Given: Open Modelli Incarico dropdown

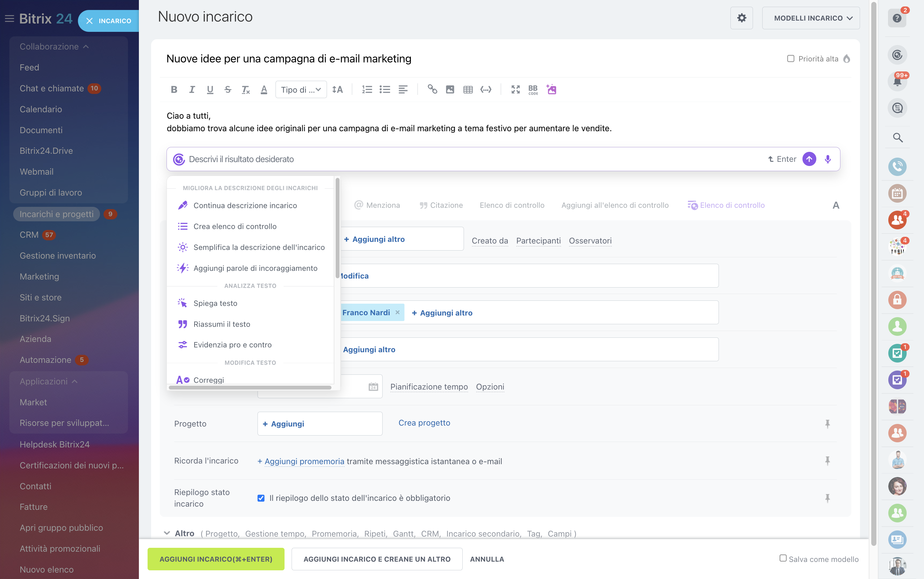Looking at the screenshot, I should coord(811,18).
